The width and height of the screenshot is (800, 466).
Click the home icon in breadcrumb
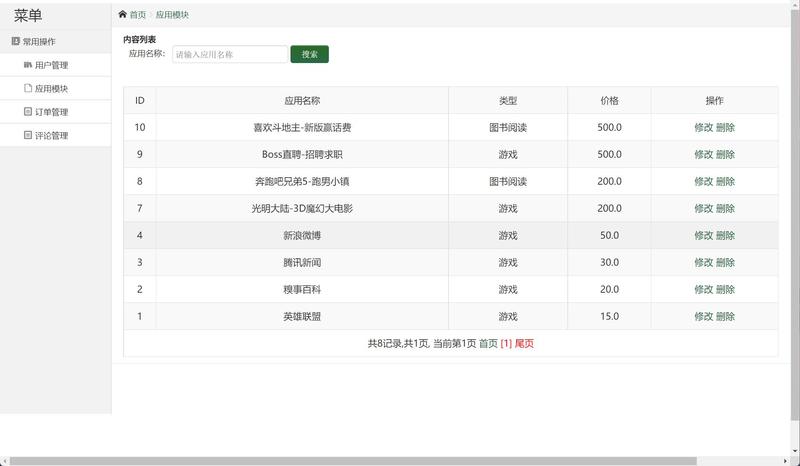coord(122,14)
